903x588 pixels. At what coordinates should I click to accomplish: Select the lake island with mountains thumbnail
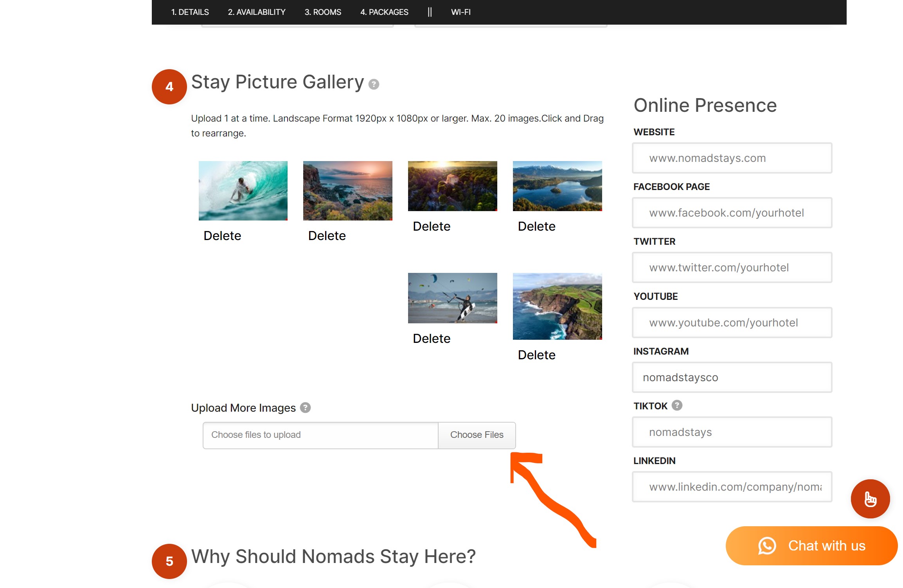pyautogui.click(x=557, y=186)
